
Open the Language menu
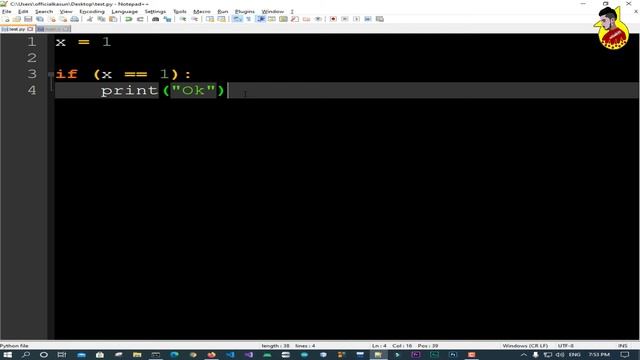(124, 11)
